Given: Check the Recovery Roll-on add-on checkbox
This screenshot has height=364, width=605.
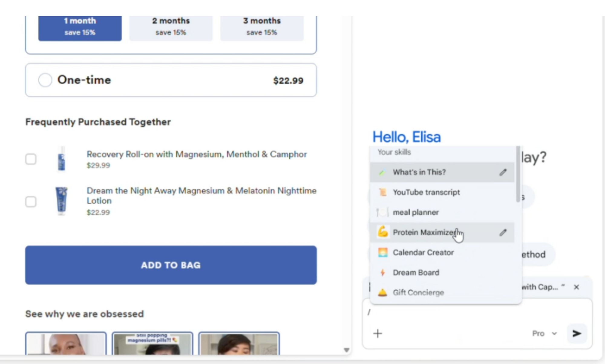Looking at the screenshot, I should click(x=31, y=159).
